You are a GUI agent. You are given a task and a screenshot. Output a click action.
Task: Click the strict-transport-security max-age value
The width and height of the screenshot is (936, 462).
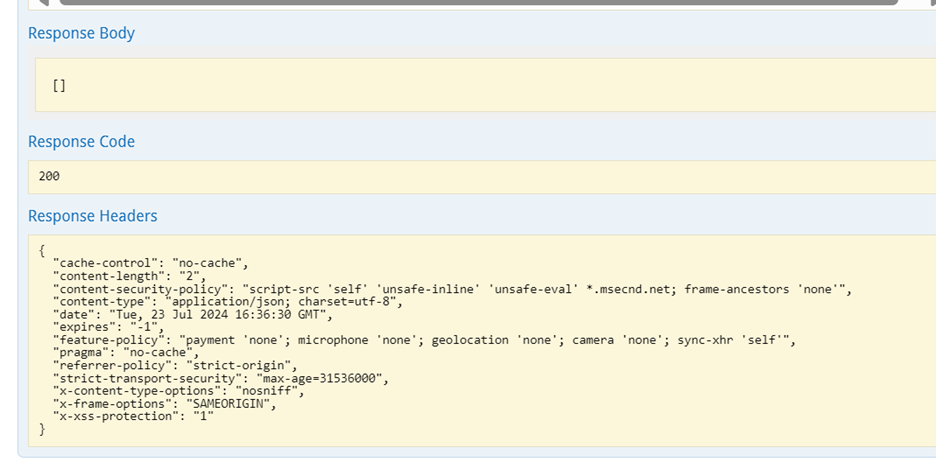click(319, 378)
